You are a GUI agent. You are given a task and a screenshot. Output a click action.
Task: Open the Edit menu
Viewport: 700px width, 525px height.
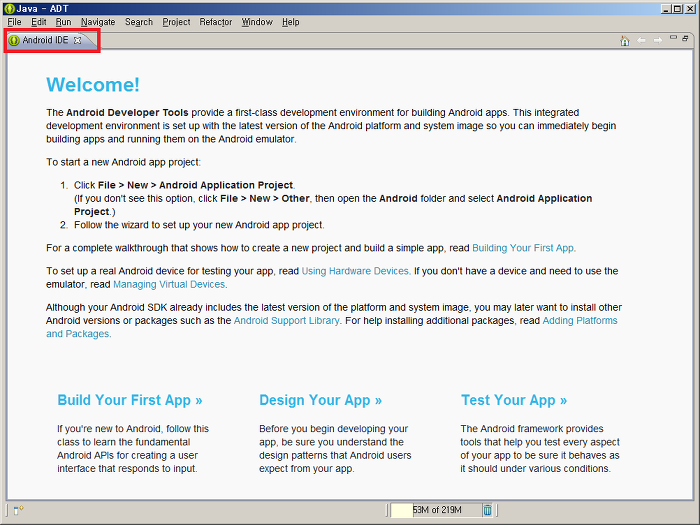tap(39, 22)
